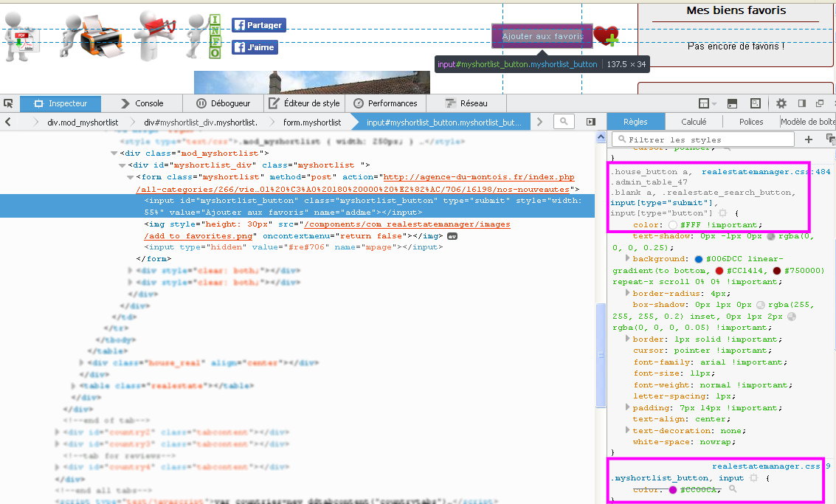Toggle selector highlighter for .myshortlist_button rule
Screen dimensions: 836x504
click(x=753, y=478)
